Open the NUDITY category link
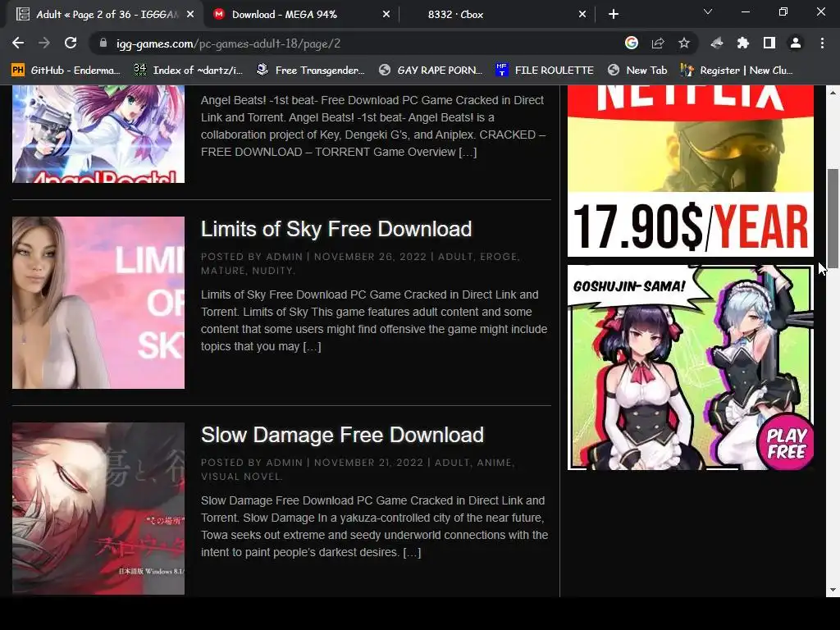The height and width of the screenshot is (630, 840). tap(272, 271)
